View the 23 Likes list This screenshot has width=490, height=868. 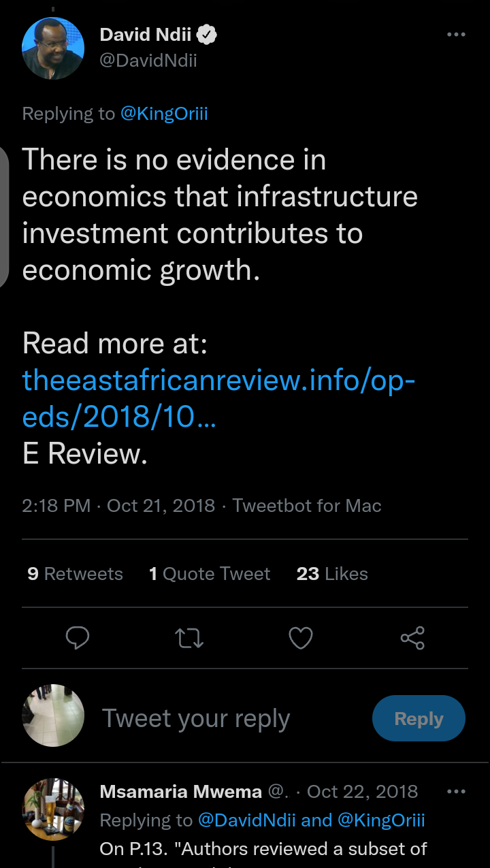(x=332, y=574)
